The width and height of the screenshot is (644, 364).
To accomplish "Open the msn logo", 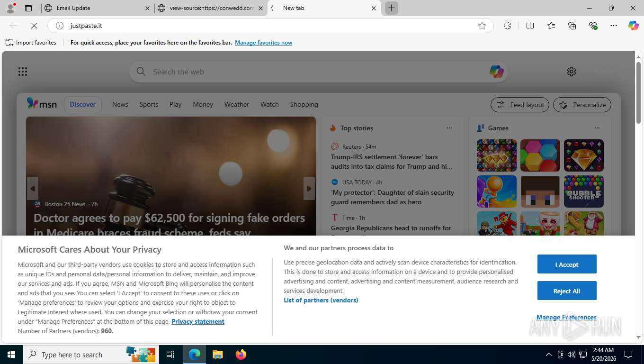I will 42,104.
